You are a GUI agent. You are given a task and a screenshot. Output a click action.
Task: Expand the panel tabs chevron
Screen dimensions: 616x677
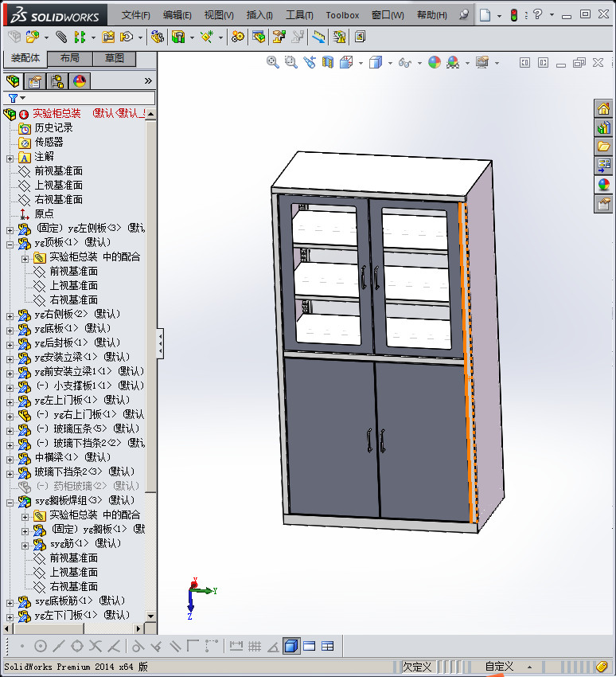[x=148, y=81]
